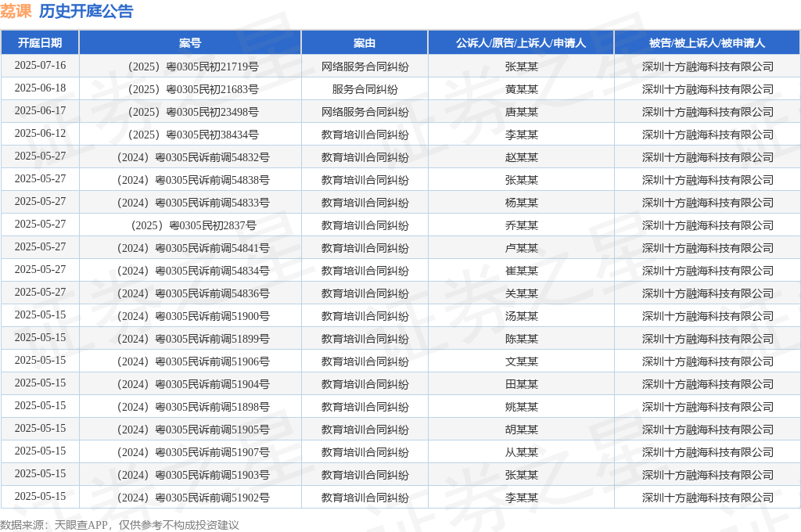The width and height of the screenshot is (801, 532).
Task: Click 教育培训合同纠纷 in the 乔某某 row
Action: coord(365,225)
